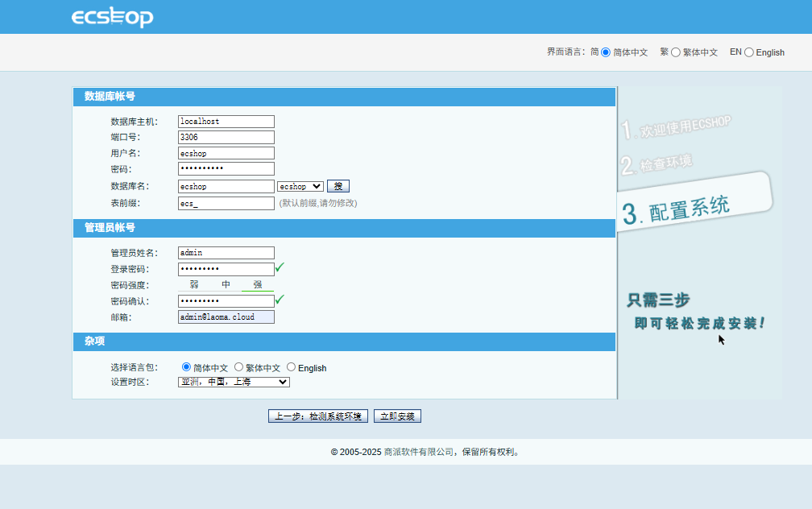Expand the timezone 亚洲, 中国, 上海 dropdown
The image size is (812, 509).
234,382
